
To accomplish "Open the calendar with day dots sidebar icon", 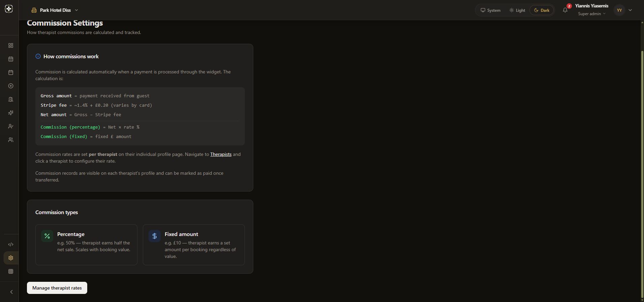I will tap(11, 59).
